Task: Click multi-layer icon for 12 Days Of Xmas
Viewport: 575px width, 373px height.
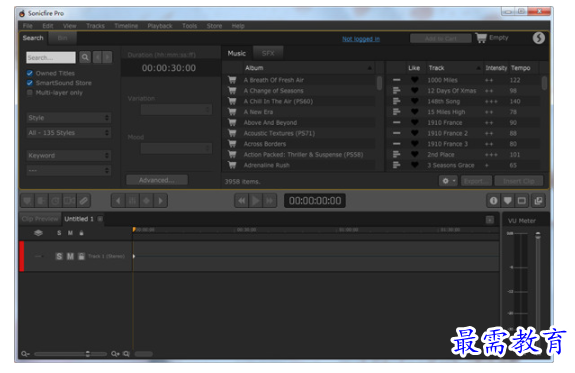Action: [x=396, y=90]
